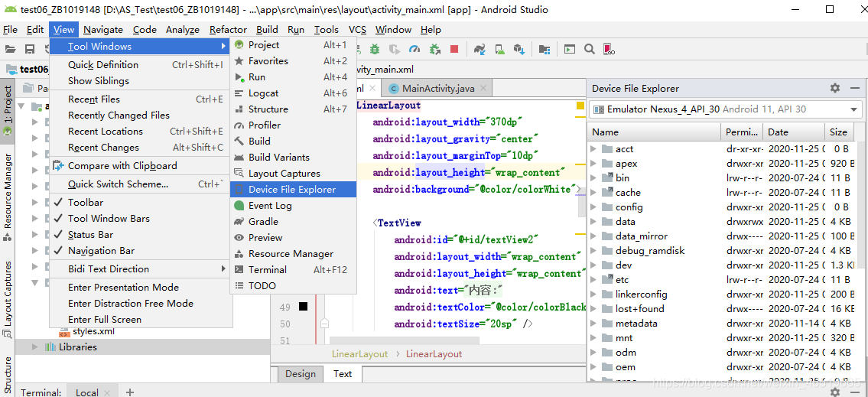Viewport: 868px width, 397px height.
Task: Sort device files by Name column
Action: point(655,132)
